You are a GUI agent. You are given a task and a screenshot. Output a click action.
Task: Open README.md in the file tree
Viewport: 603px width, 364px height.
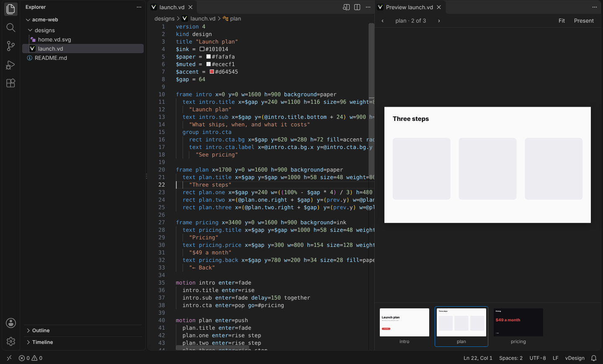(x=83, y=58)
